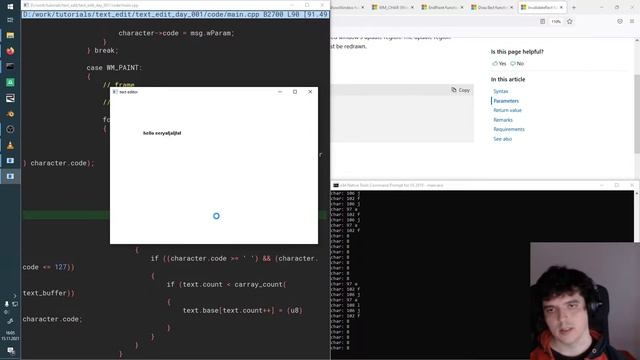This screenshot has height=360, width=640.
Task: Jump to Return value section link
Action: click(507, 110)
